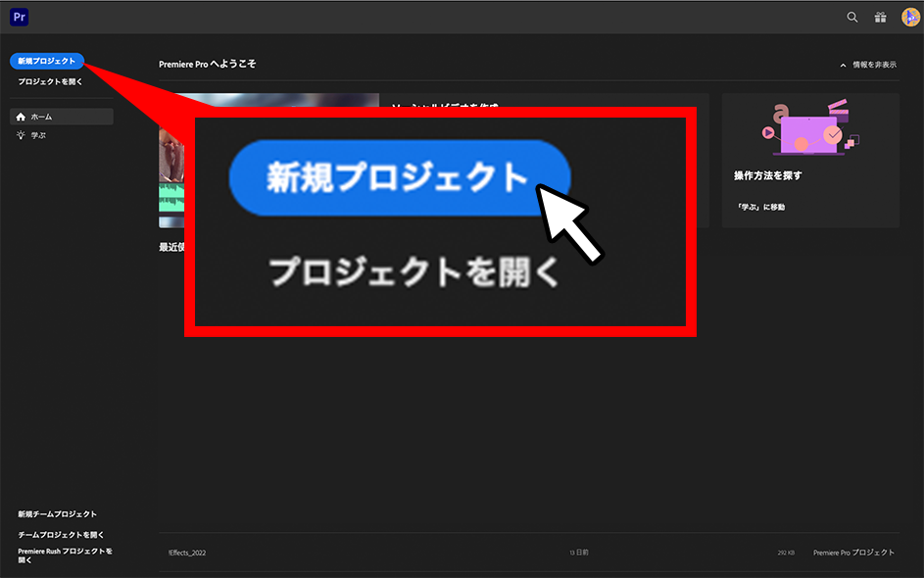Open the search magnifier icon

(x=852, y=17)
